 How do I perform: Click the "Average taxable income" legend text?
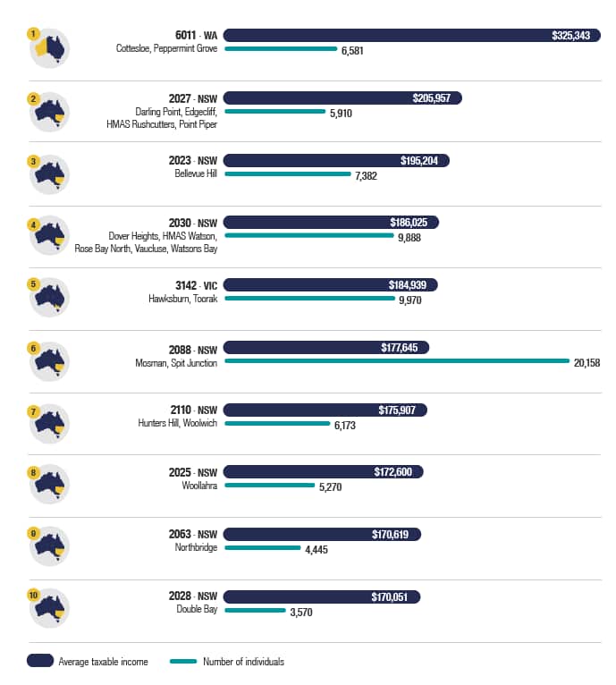tap(103, 662)
